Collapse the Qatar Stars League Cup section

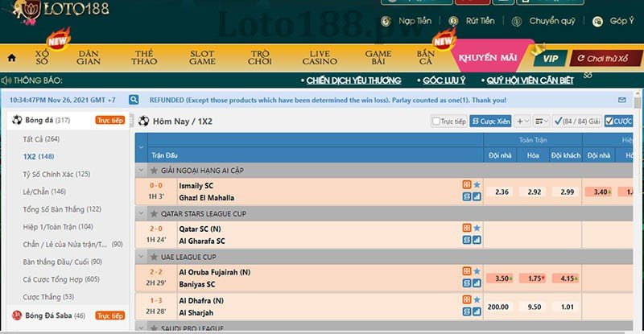142,213
